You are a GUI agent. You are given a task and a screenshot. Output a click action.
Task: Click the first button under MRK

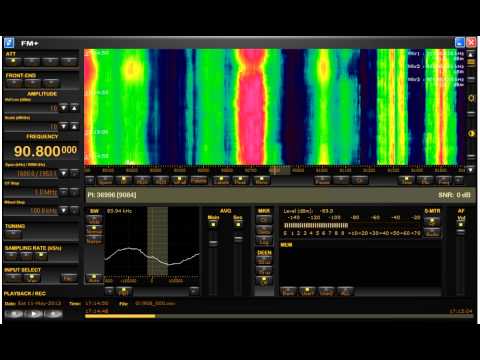pyautogui.click(x=264, y=219)
